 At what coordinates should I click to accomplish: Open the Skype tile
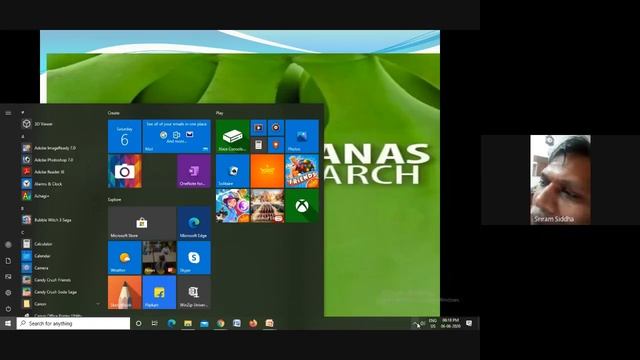[x=194, y=258]
